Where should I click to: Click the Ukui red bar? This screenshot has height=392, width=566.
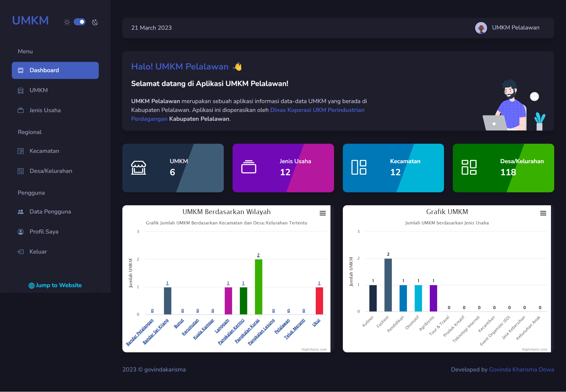(319, 301)
